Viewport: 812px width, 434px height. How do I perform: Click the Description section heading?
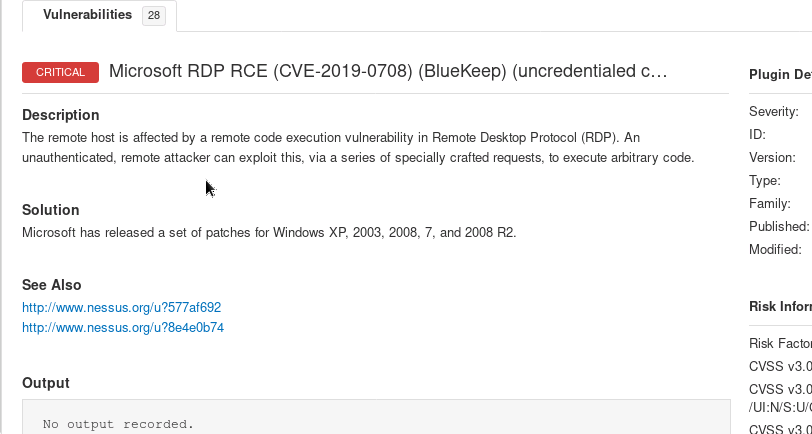(61, 115)
